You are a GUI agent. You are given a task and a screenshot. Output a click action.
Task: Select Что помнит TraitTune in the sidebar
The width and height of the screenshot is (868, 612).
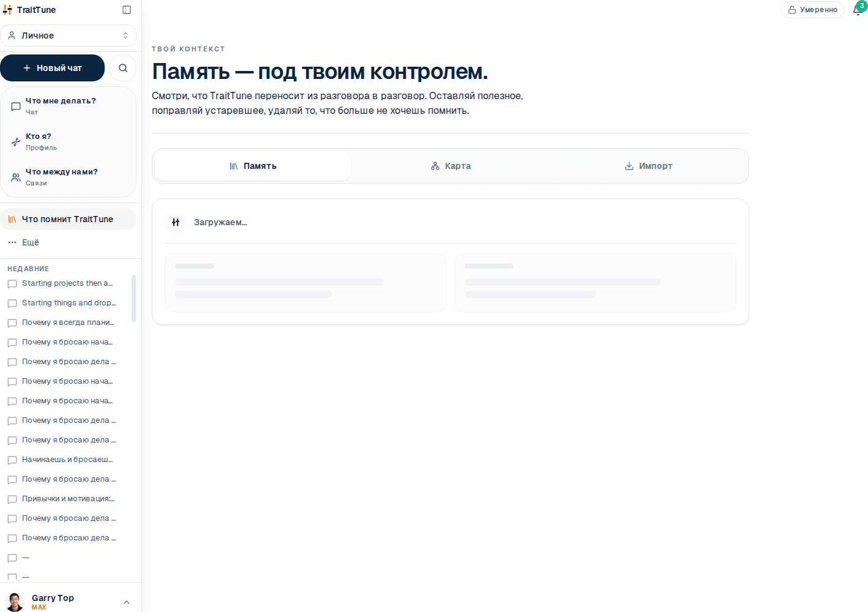(x=68, y=219)
